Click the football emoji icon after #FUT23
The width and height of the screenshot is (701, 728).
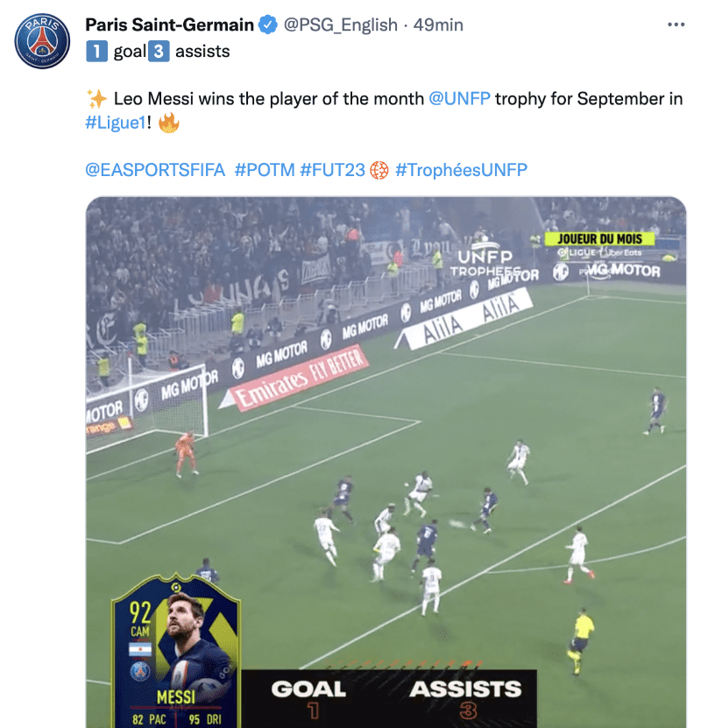pyautogui.click(x=379, y=171)
